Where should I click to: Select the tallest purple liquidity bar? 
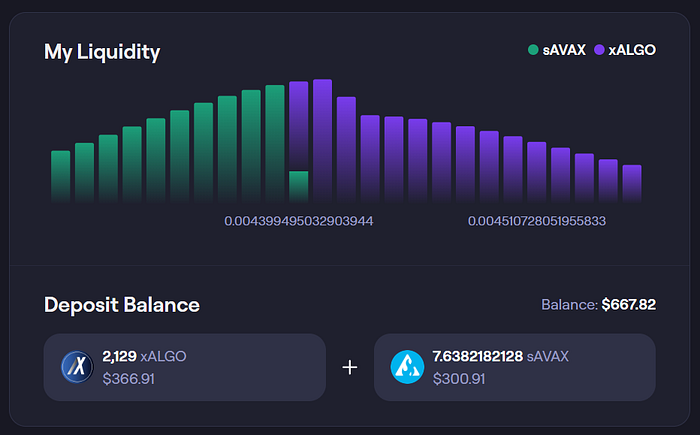(x=322, y=141)
